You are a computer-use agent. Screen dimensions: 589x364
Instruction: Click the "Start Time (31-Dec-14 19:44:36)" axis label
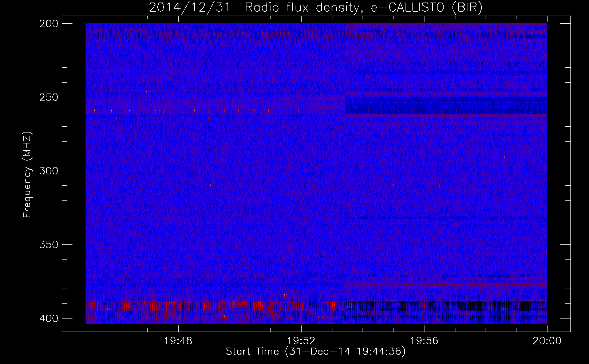[x=316, y=352]
